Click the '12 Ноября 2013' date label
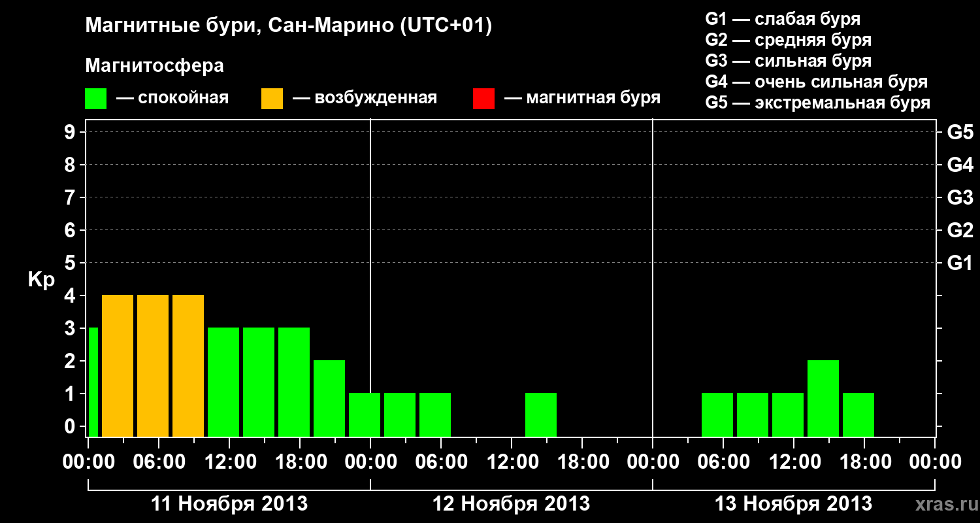 pyautogui.click(x=512, y=504)
